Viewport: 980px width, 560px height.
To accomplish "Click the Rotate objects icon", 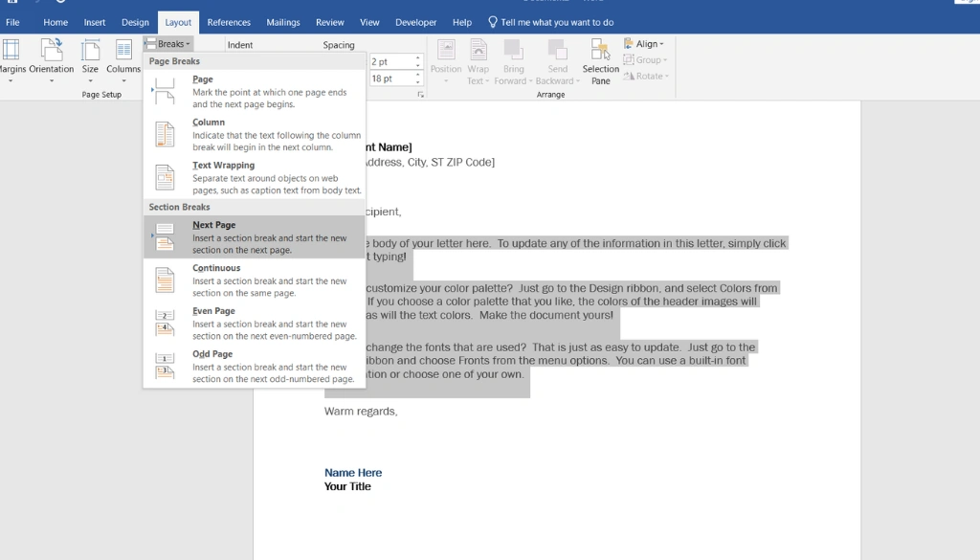I will pos(629,77).
